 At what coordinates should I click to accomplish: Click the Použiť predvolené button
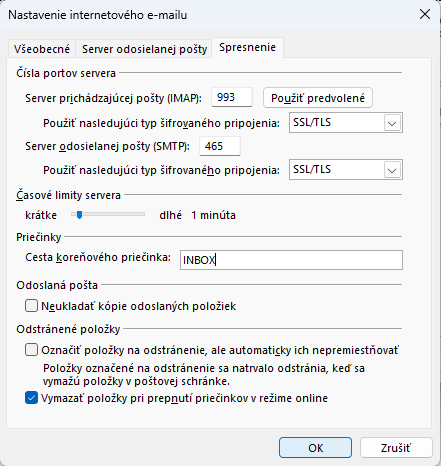pyautogui.click(x=318, y=98)
